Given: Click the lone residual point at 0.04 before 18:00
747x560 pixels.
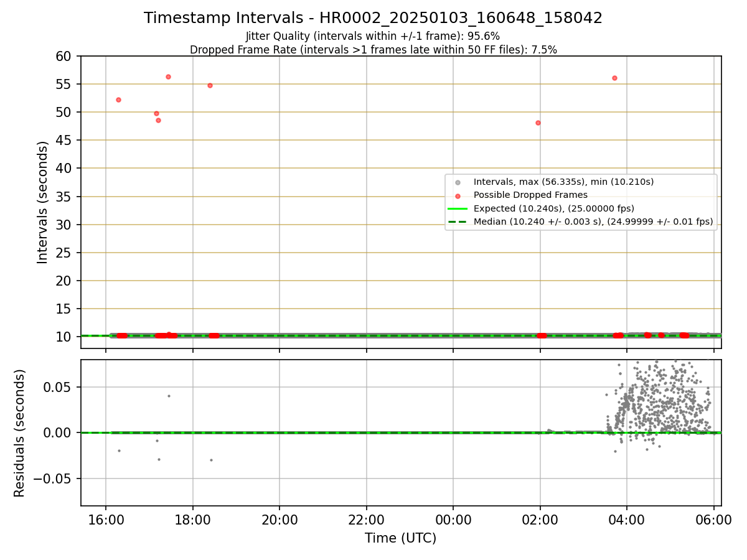Looking at the screenshot, I should click(x=169, y=396).
